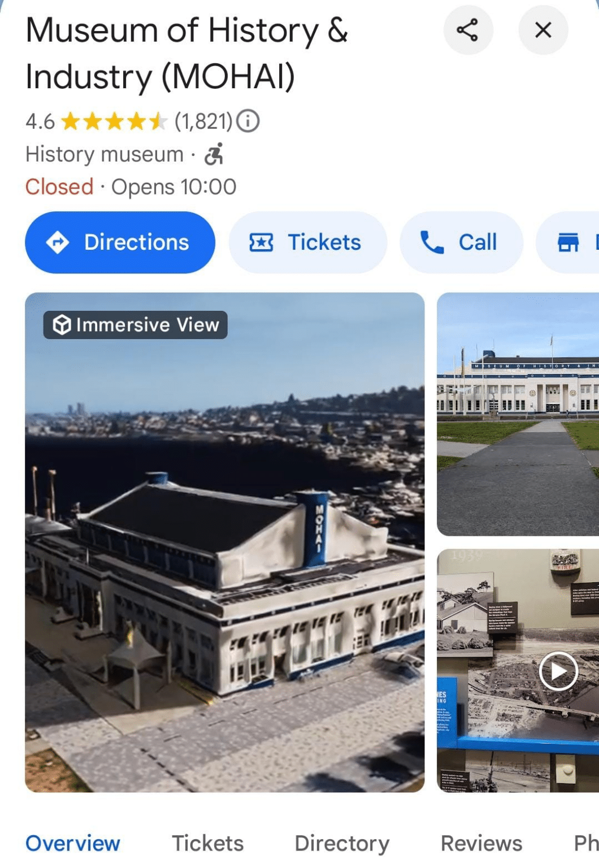Open the info icon next to review count
Image resolution: width=599 pixels, height=868 pixels.
249,120
